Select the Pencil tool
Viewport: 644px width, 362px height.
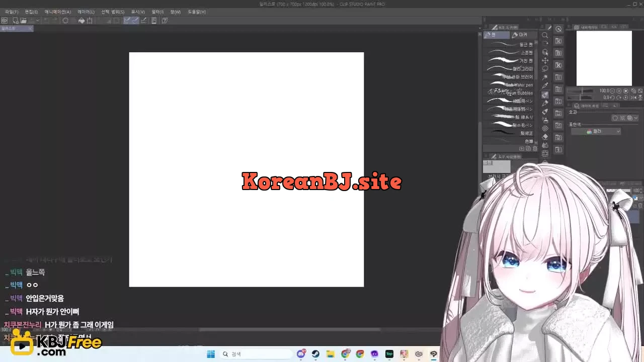pos(545,103)
